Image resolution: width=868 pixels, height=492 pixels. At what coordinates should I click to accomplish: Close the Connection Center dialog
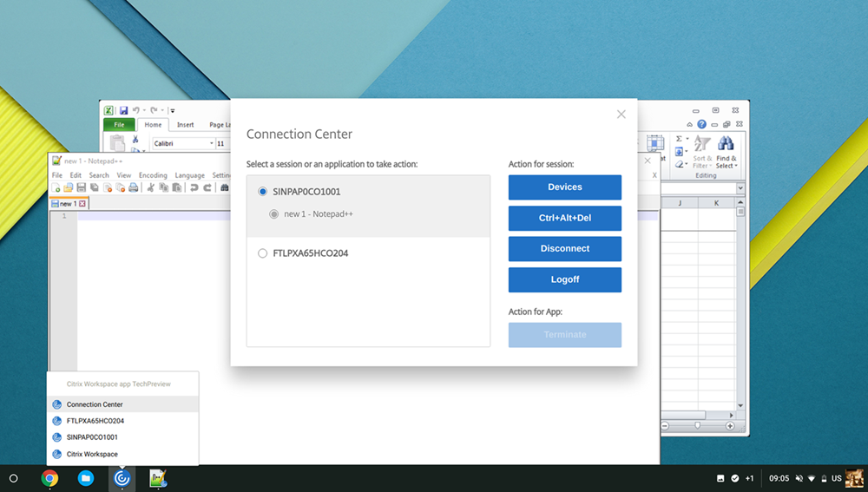point(621,114)
